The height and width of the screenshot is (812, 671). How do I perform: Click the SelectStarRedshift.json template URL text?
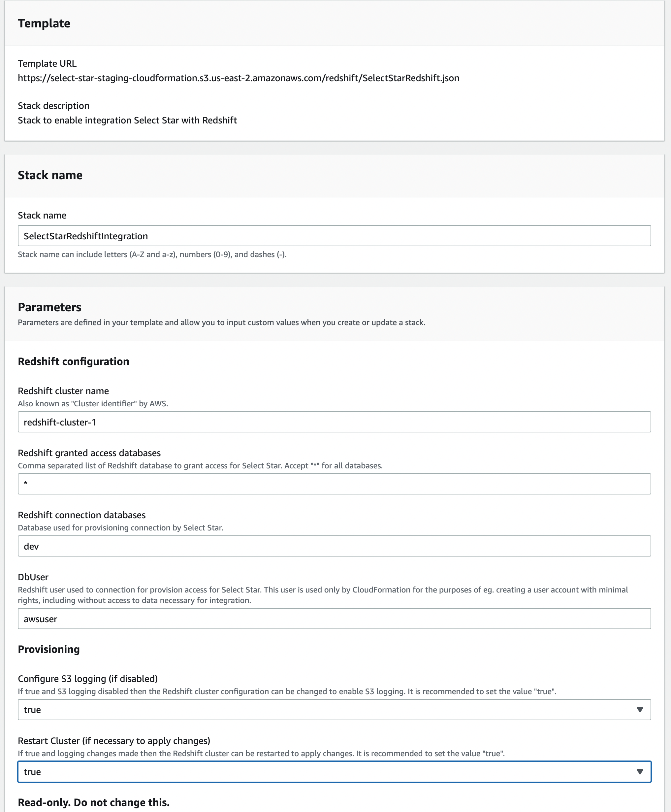click(238, 78)
